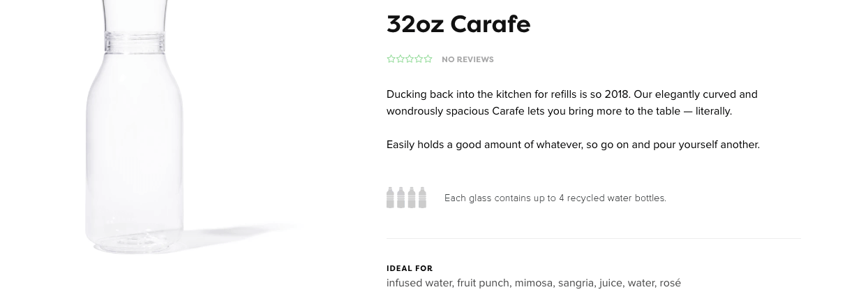The height and width of the screenshot is (292, 868).
Task: Click the infused water, fruit punch list
Action: tap(534, 283)
